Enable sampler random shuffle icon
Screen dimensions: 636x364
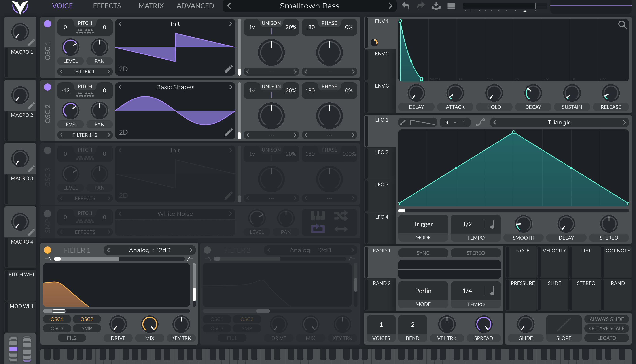click(x=341, y=215)
